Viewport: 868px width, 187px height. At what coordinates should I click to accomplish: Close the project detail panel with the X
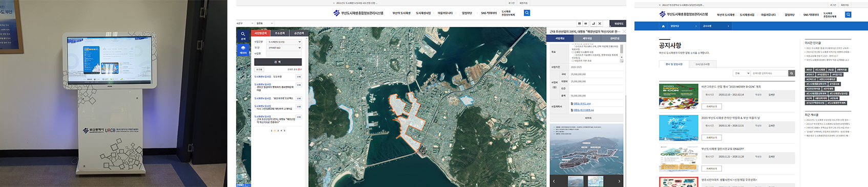(624, 32)
